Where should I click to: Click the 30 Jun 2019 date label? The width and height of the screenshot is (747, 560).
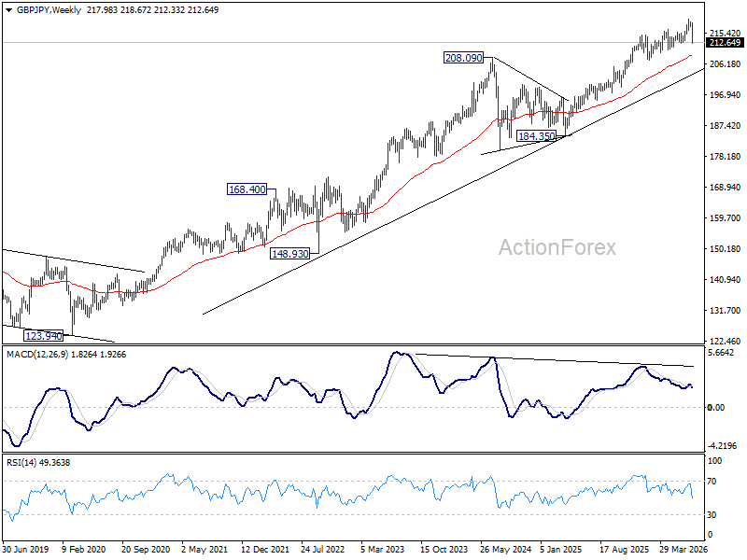pyautogui.click(x=26, y=550)
